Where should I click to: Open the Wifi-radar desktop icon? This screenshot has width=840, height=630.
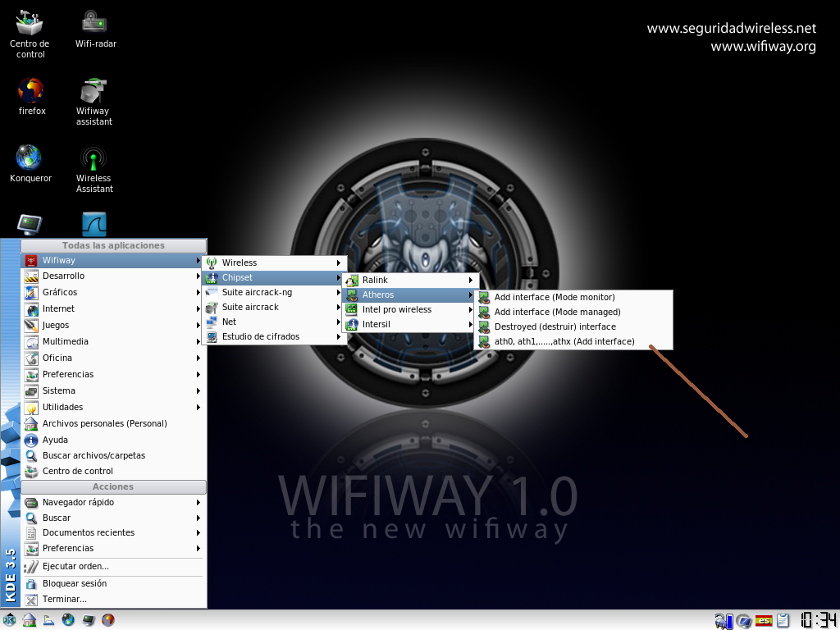95,24
